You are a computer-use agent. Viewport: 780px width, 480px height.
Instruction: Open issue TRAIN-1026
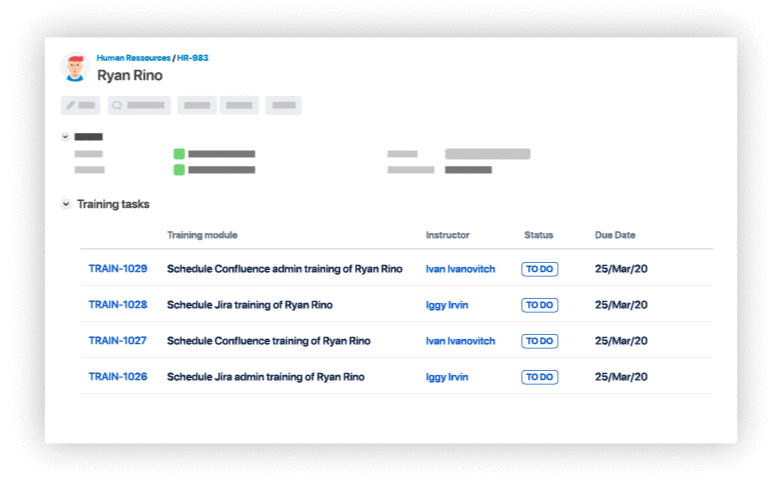118,377
